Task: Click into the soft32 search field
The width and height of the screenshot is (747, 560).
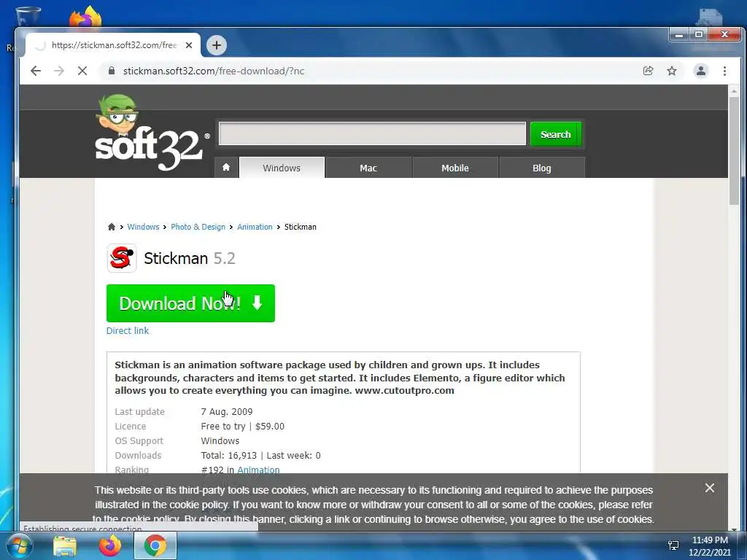Action: tap(372, 133)
